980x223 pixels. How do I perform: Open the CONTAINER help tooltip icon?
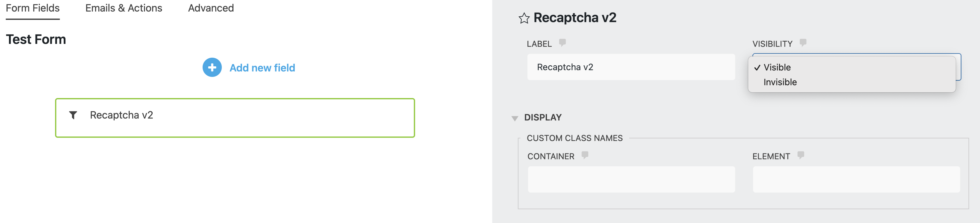585,155
